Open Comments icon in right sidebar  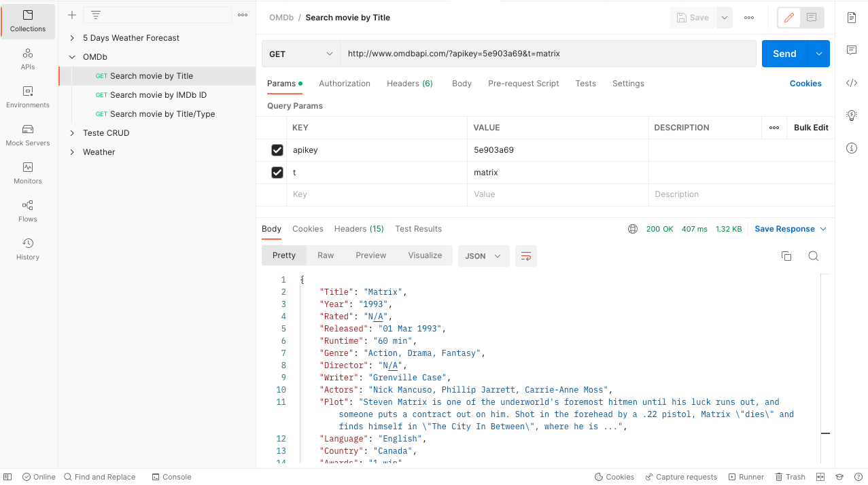[852, 50]
